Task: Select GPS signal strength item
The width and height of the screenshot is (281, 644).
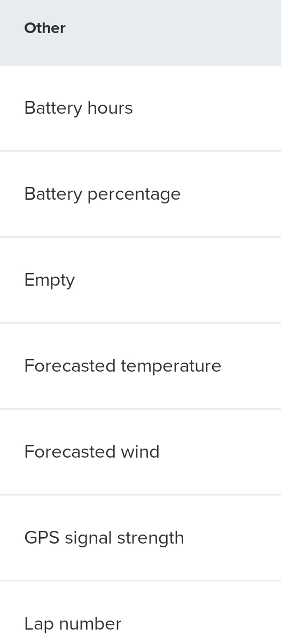Action: [140, 538]
